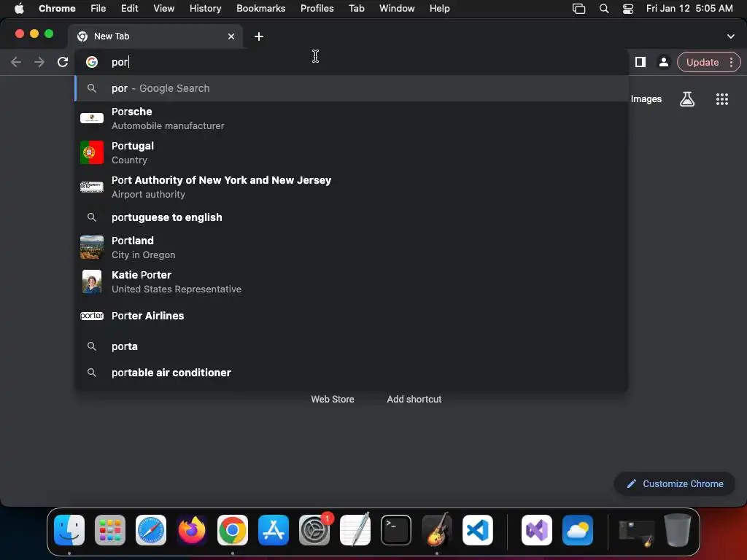
Task: Click Google G icon in address bar
Action: [x=91, y=62]
